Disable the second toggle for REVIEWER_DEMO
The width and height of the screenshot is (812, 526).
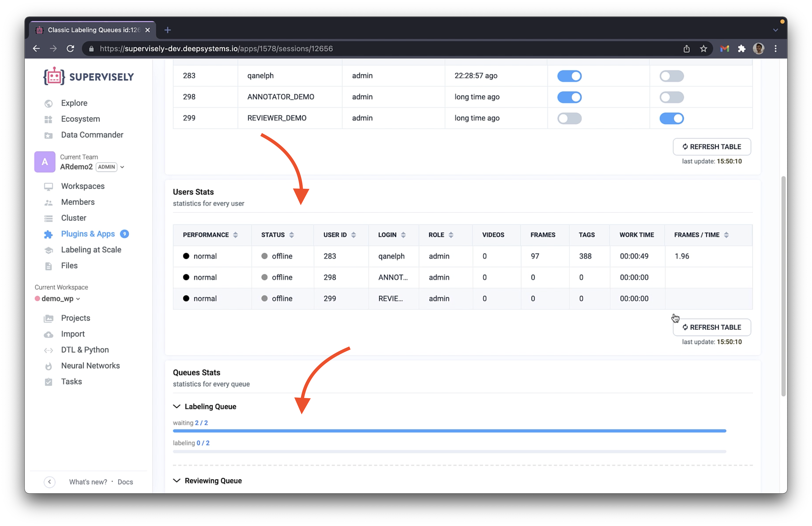(x=671, y=118)
